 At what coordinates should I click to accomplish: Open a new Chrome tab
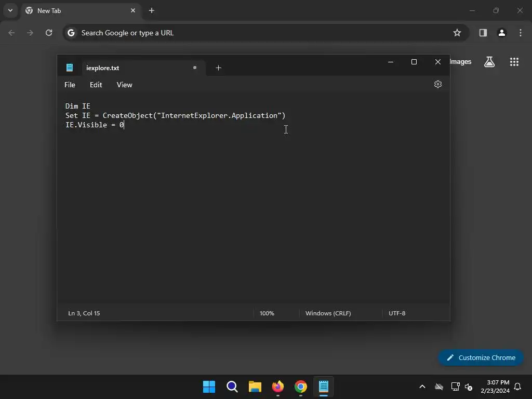click(152, 10)
